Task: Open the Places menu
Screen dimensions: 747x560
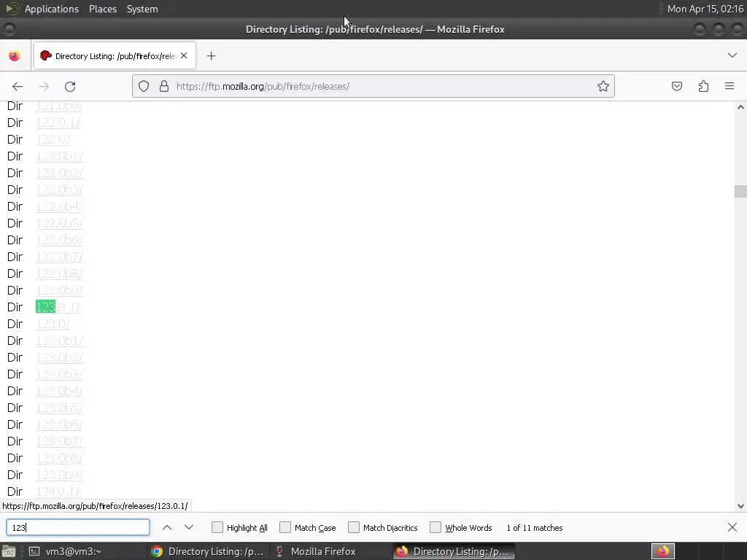Action: click(x=102, y=9)
